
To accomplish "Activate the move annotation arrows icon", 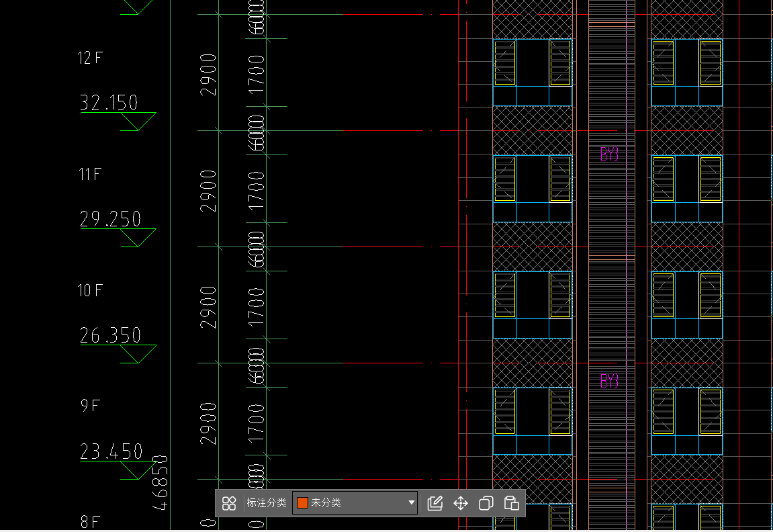I will 461,503.
